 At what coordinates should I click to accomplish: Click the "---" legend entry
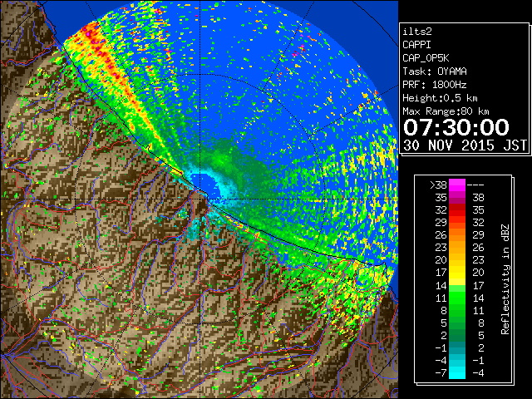point(475,185)
